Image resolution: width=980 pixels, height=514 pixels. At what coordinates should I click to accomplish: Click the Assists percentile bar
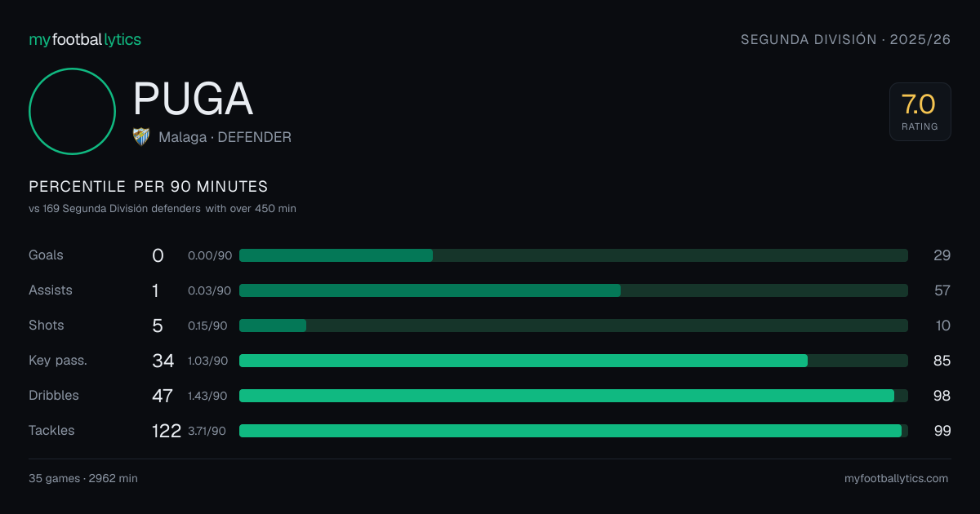point(573,290)
